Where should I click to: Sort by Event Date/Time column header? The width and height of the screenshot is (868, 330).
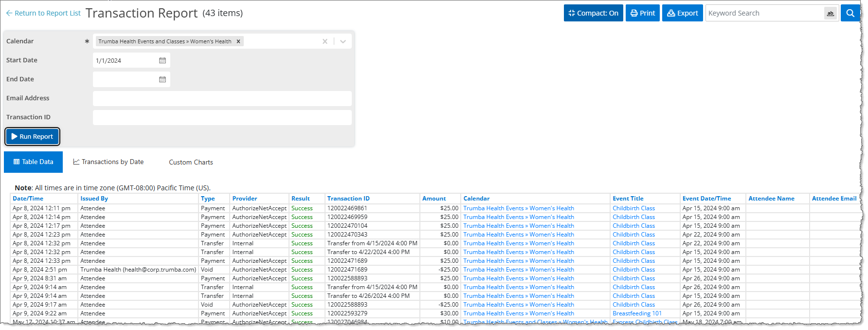pyautogui.click(x=706, y=199)
